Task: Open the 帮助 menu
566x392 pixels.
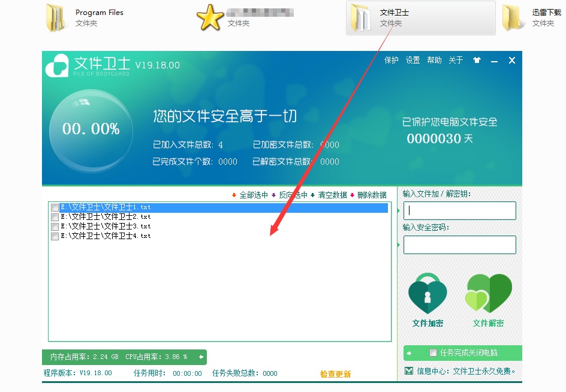Action: tap(434, 60)
